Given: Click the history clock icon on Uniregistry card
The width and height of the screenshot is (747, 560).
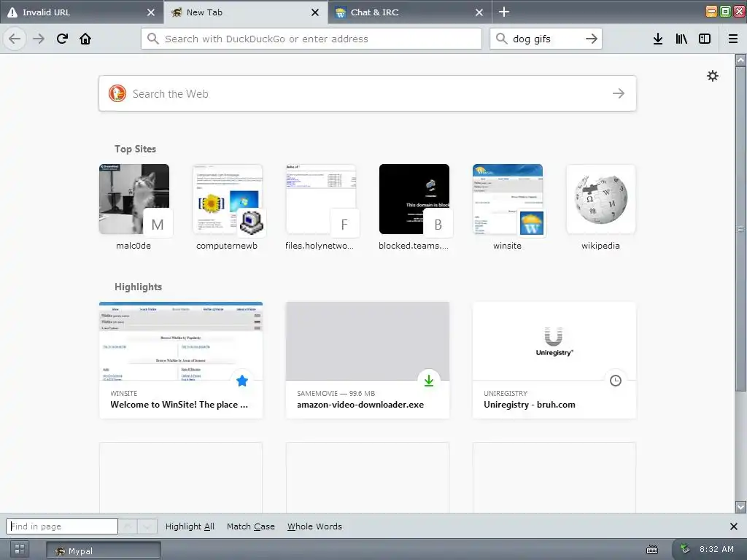Looking at the screenshot, I should pyautogui.click(x=616, y=381).
